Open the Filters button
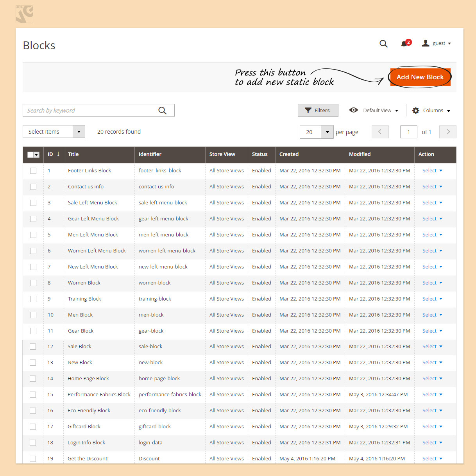The width and height of the screenshot is (476, 476). [318, 111]
